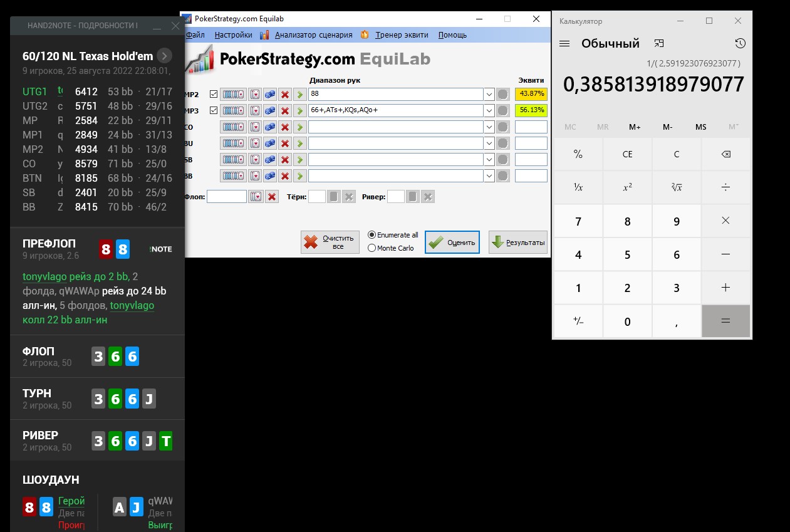Click NOTE icon in Preflop section

(161, 249)
